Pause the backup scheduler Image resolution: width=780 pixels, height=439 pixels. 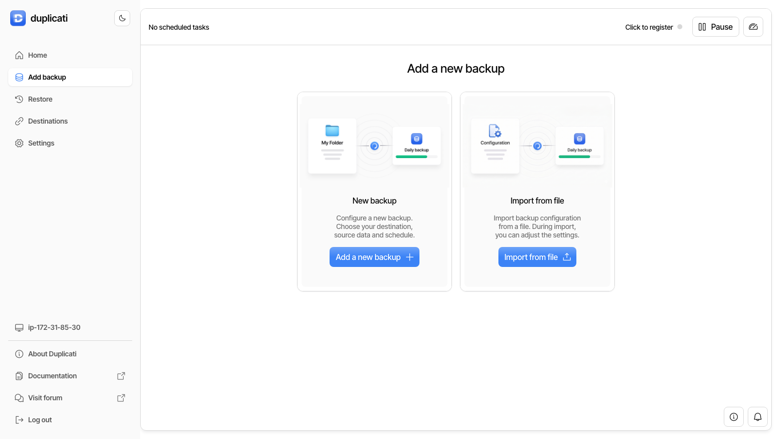point(715,27)
